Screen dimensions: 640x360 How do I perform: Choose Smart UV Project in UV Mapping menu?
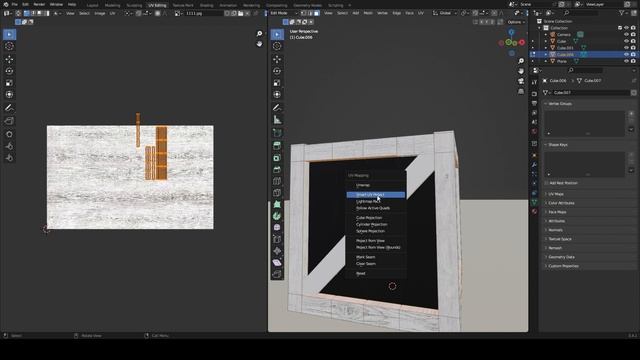(x=376, y=195)
